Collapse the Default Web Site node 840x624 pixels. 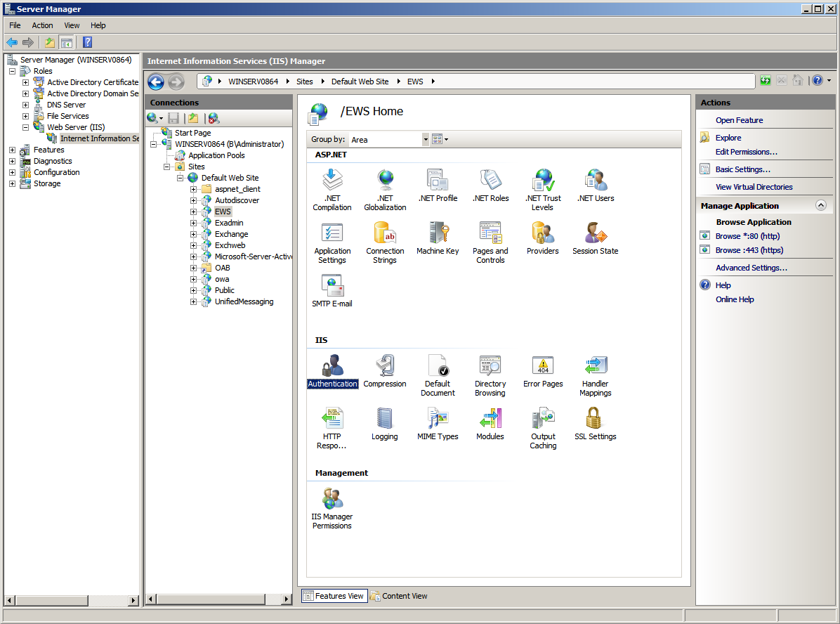180,178
